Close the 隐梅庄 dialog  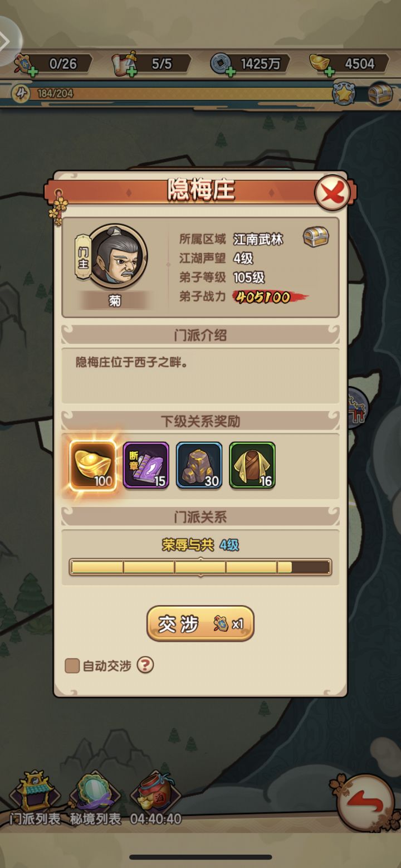coord(332,193)
